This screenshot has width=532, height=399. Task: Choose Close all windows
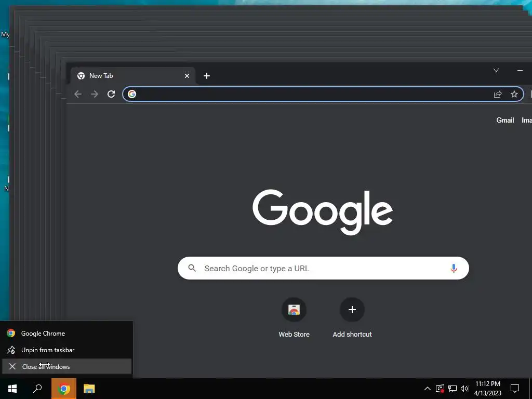pos(66,366)
